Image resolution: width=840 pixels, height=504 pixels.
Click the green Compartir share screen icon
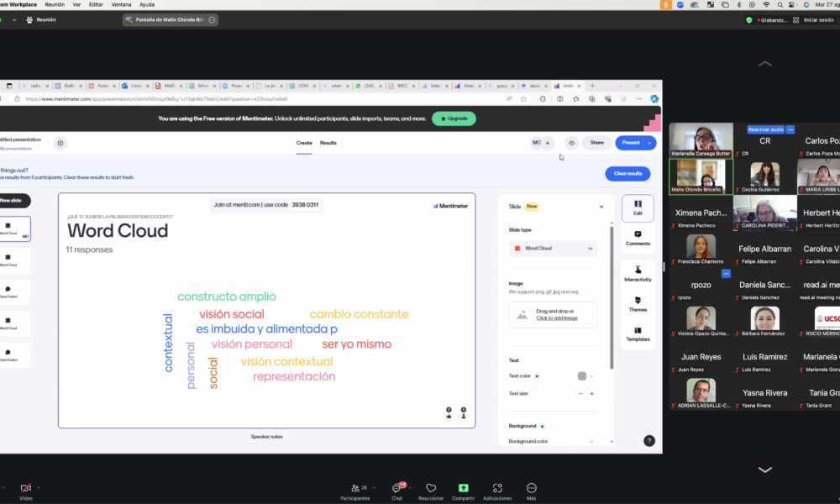click(464, 488)
